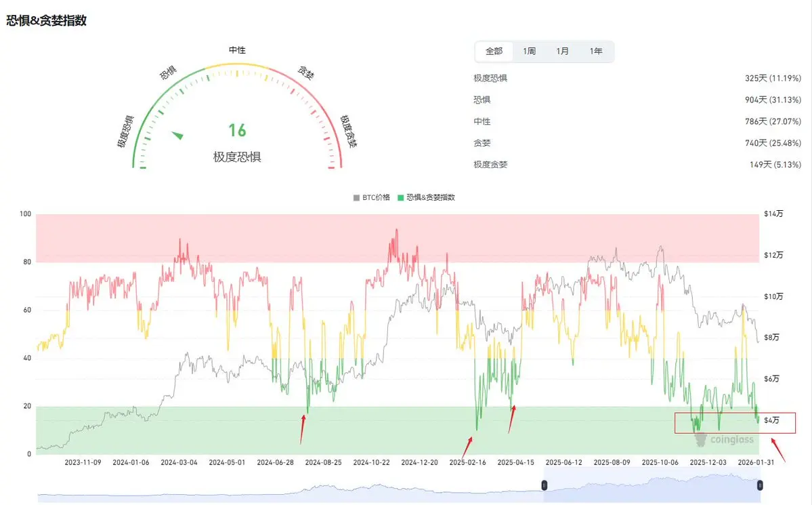Click the 极度恐惧 row in the stats list
The width and height of the screenshot is (812, 505).
point(637,78)
